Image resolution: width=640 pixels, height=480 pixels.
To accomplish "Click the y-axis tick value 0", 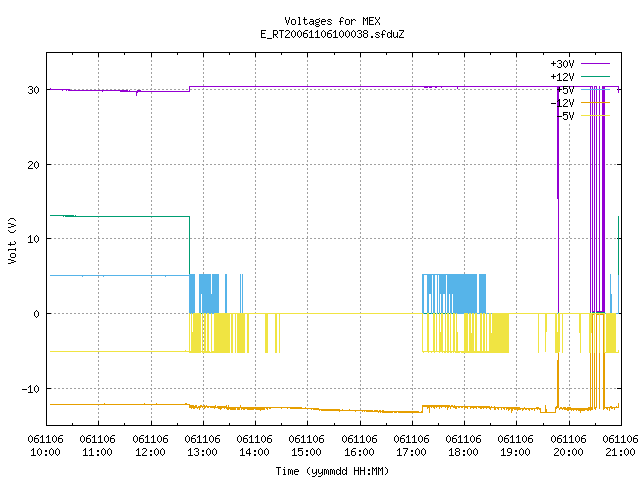I will pyautogui.click(x=36, y=314).
